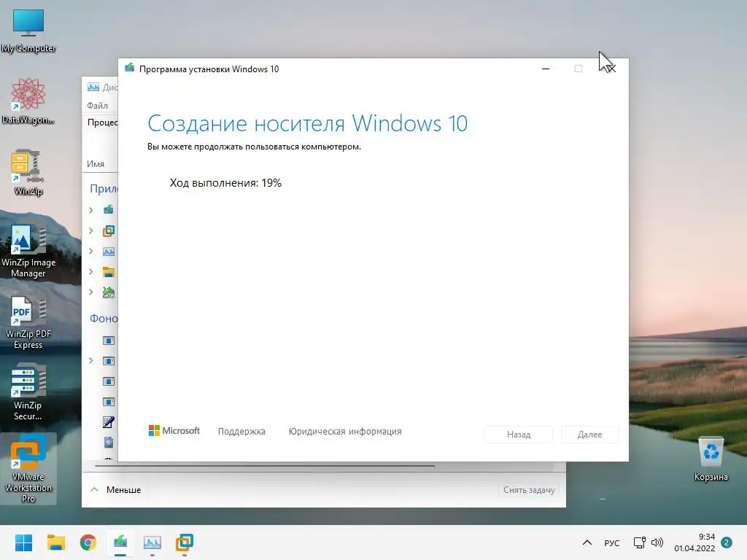747x560 pixels.
Task: Click the Назад button in setup
Action: tap(519, 435)
